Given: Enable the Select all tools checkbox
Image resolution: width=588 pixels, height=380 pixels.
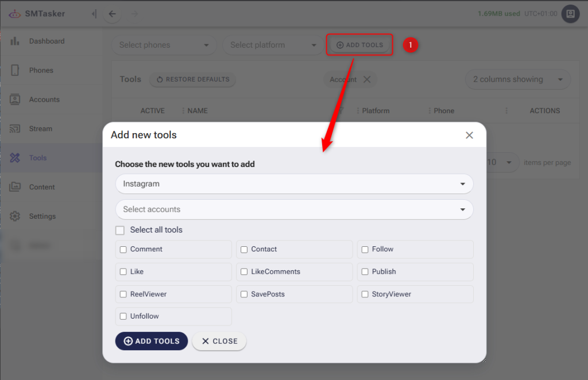Looking at the screenshot, I should (x=120, y=230).
